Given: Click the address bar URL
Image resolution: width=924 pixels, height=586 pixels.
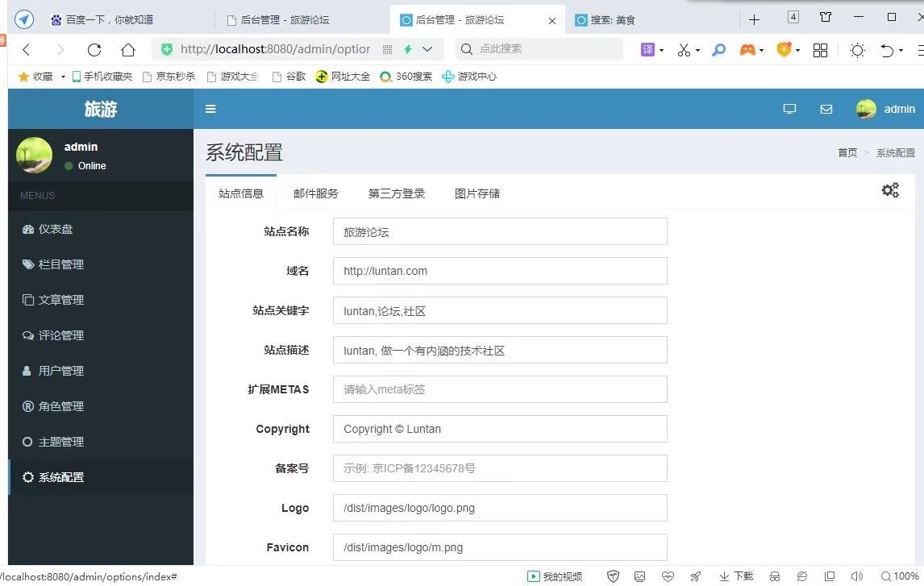Looking at the screenshot, I should click(275, 49).
